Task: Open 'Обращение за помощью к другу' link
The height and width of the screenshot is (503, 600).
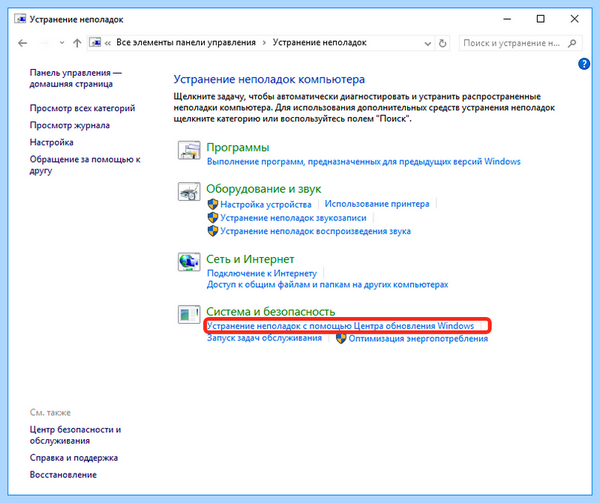Action: pos(85,165)
